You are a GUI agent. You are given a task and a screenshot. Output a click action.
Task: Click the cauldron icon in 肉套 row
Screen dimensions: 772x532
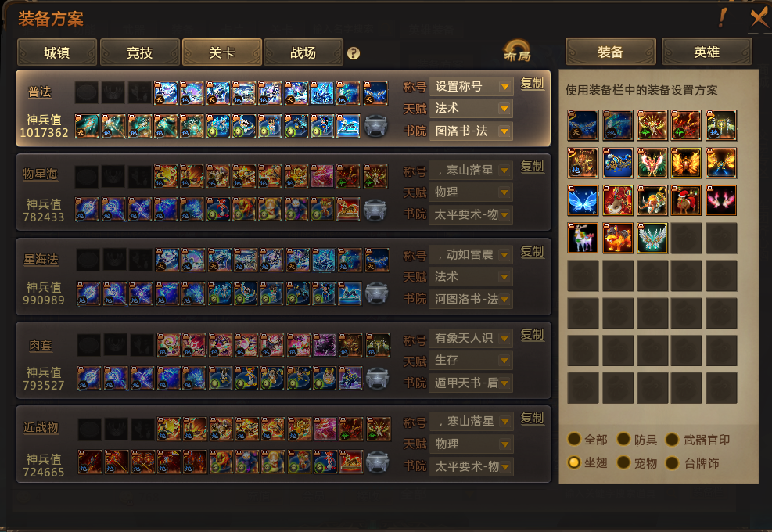(x=377, y=379)
